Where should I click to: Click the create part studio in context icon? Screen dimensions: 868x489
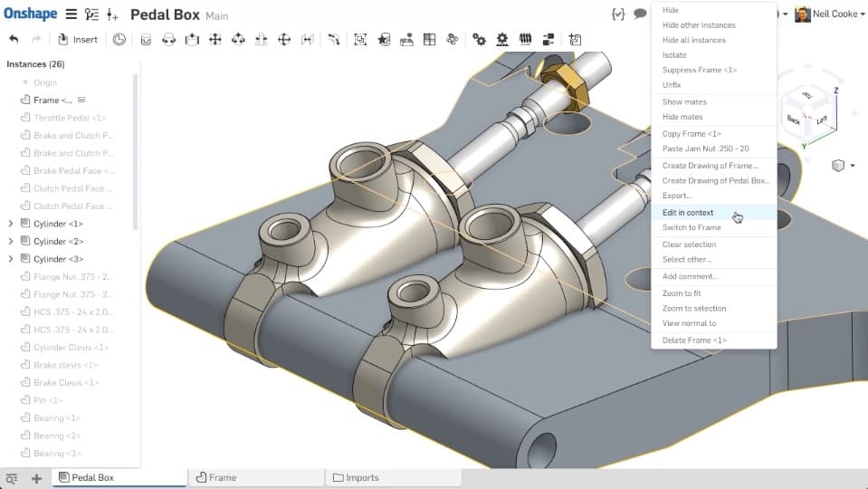575,39
